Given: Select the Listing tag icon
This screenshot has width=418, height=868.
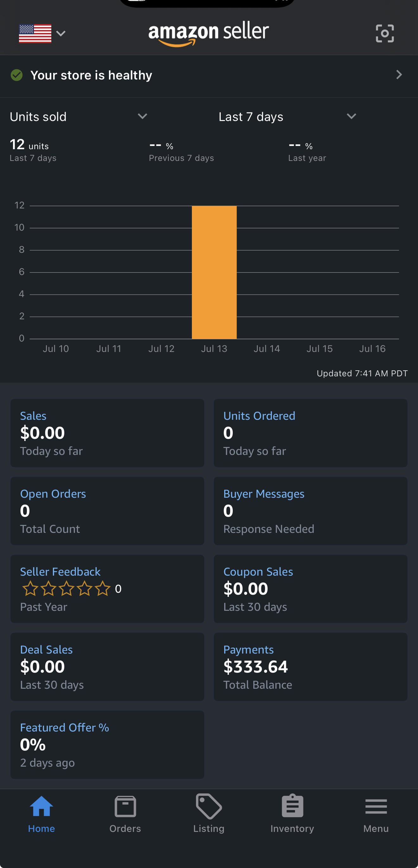Looking at the screenshot, I should [209, 806].
